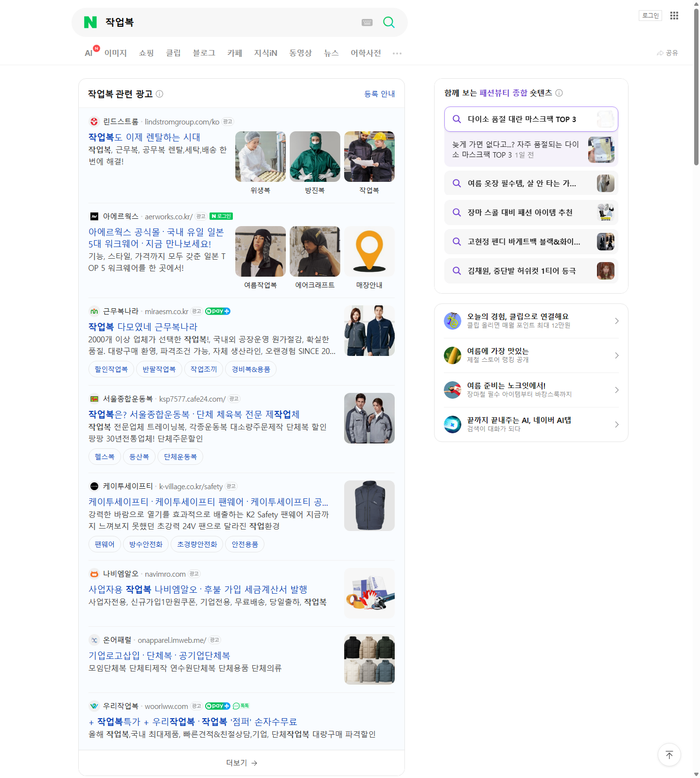This screenshot has height=778, width=700.
Task: Click the 케이투세이프티 round favicon
Action: coord(94,486)
